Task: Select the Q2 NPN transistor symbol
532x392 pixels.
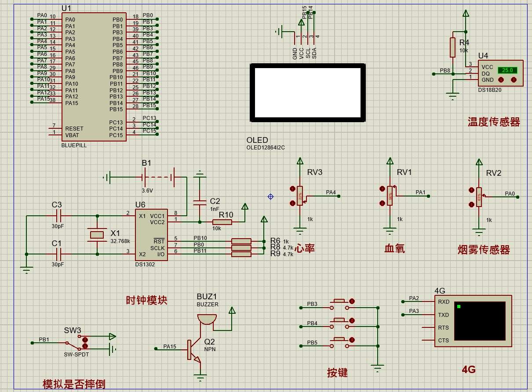Action: point(193,350)
